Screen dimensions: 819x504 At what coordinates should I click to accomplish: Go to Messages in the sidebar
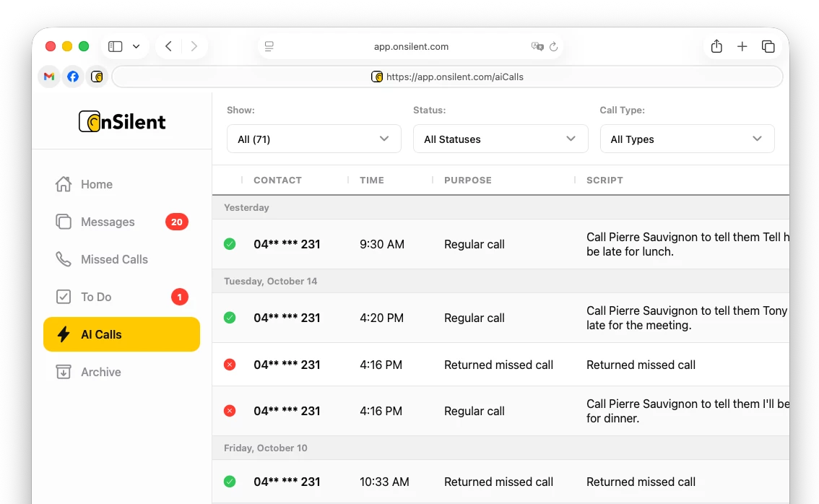pos(108,222)
